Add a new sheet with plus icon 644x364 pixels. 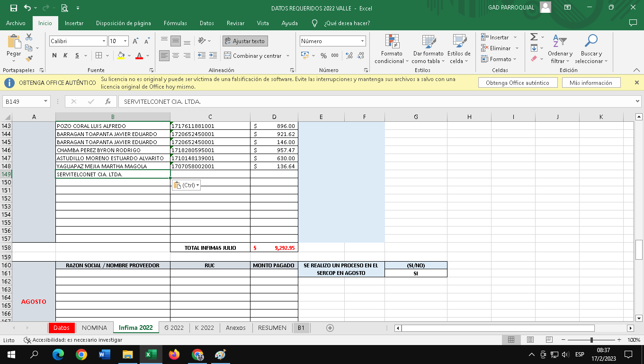coord(330,328)
